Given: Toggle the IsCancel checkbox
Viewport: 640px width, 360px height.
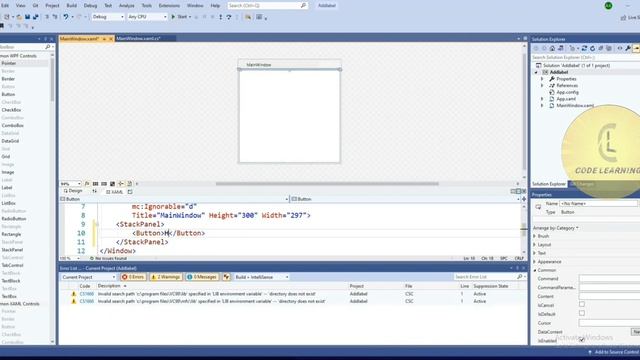Looking at the screenshot, I should click(x=582, y=304).
